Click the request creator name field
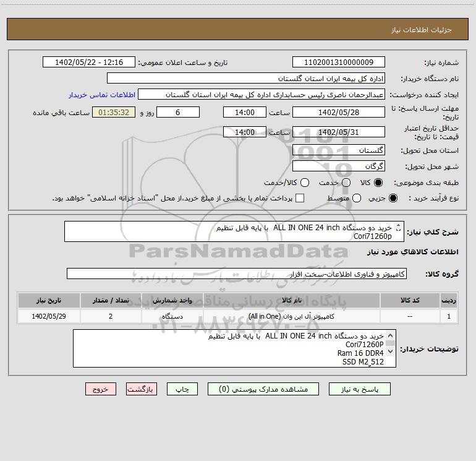 (x=261, y=95)
